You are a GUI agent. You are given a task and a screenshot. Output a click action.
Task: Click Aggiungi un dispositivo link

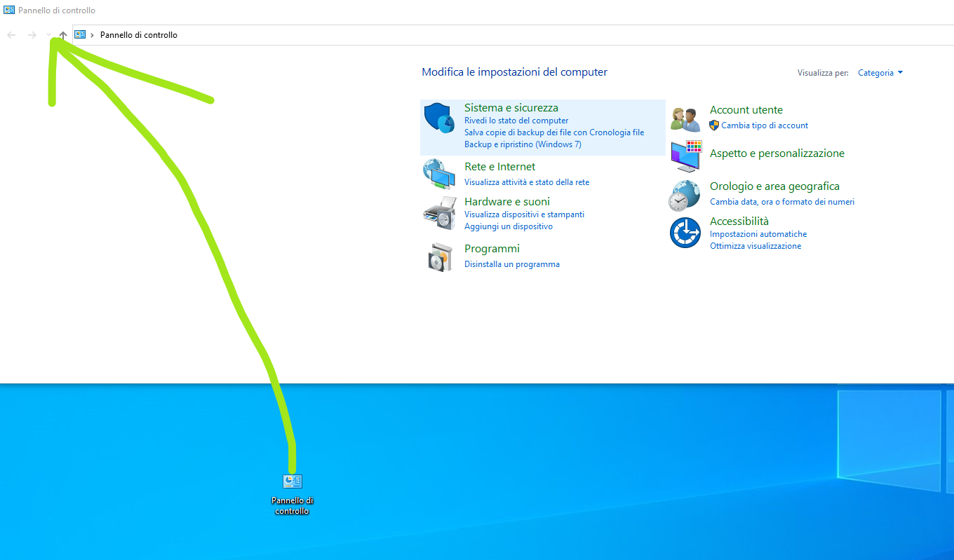click(509, 226)
